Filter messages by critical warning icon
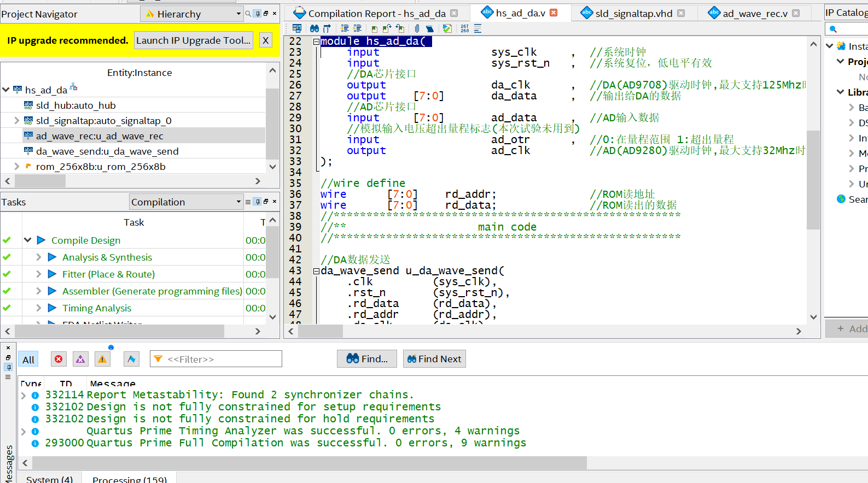The image size is (868, 483). click(80, 359)
